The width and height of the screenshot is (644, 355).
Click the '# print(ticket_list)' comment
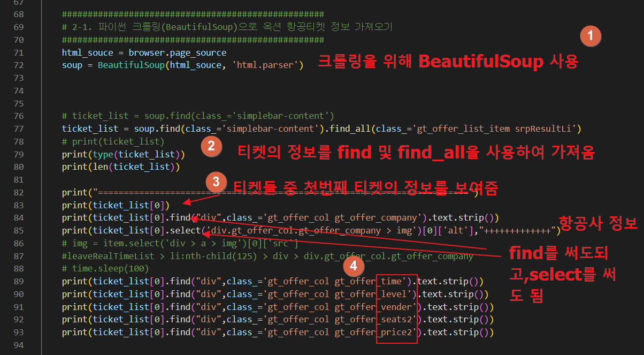point(113,141)
